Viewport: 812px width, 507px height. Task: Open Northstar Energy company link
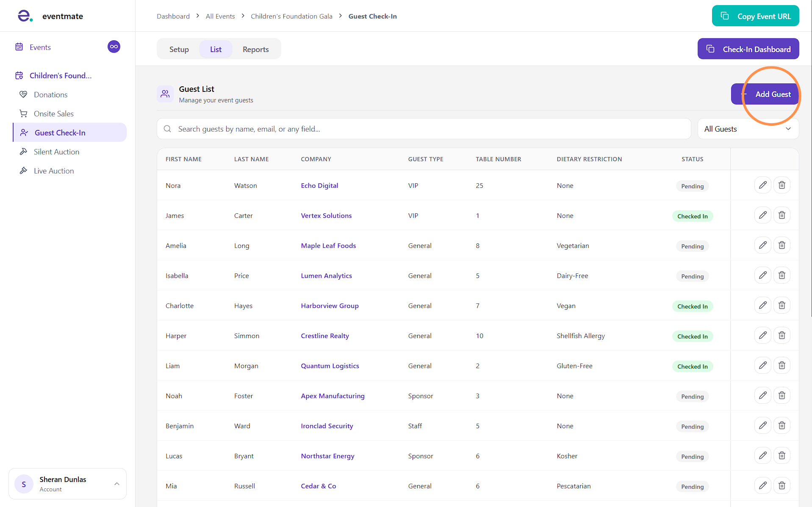327,456
